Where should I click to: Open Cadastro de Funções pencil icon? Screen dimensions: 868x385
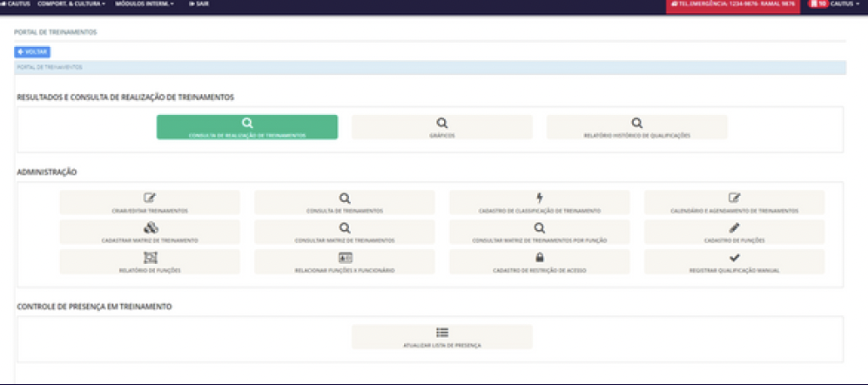point(734,228)
